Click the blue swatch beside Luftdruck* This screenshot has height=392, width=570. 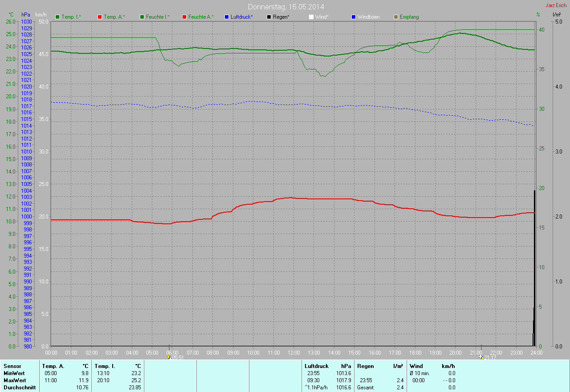point(227,17)
